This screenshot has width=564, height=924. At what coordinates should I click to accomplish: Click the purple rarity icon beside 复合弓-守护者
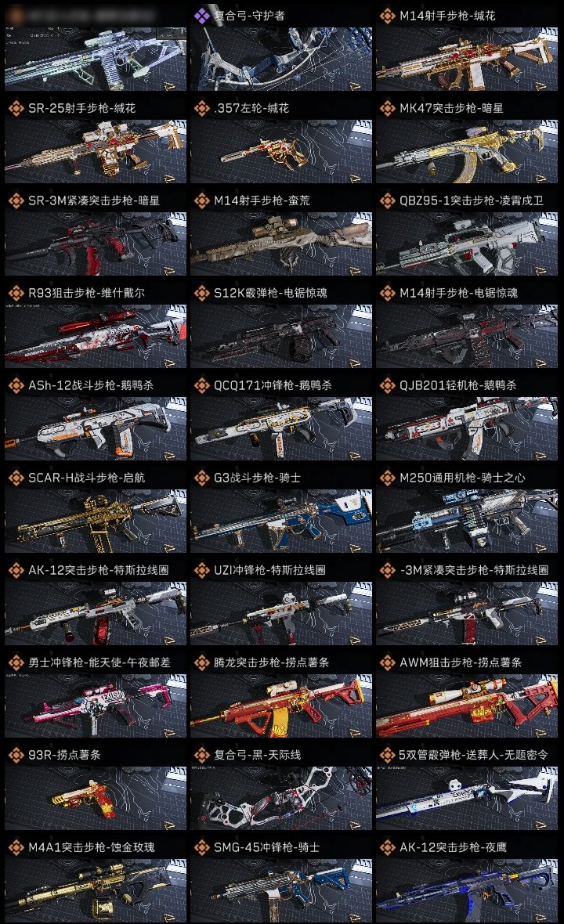201,16
